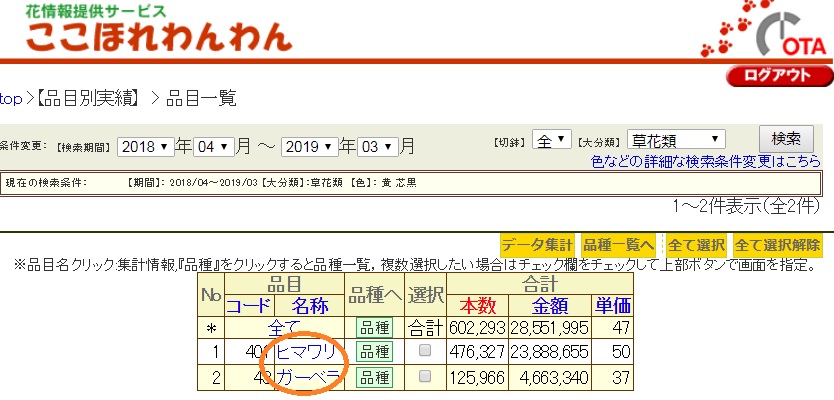Open the end month 03 dropdown

click(378, 146)
